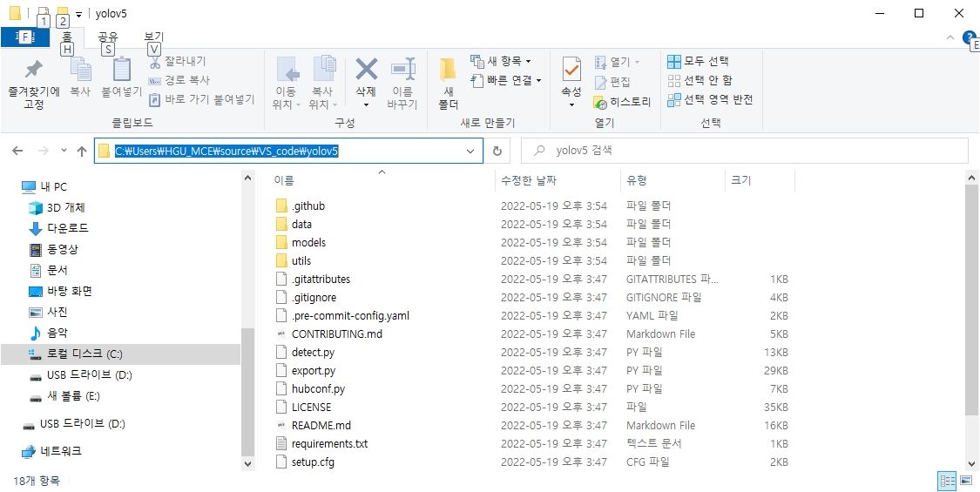This screenshot has width=980, height=492.
Task: Switch to details view layout
Action: (947, 481)
